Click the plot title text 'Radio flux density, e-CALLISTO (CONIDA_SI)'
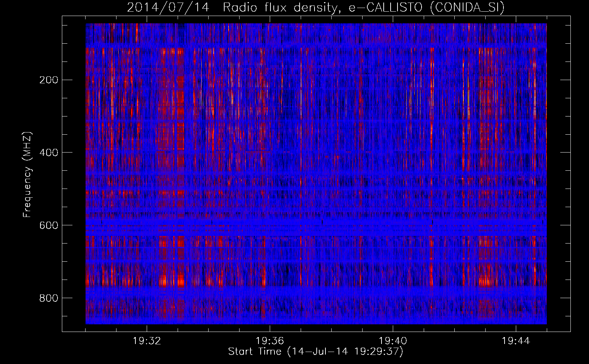This screenshot has height=364, width=589. (364, 7)
